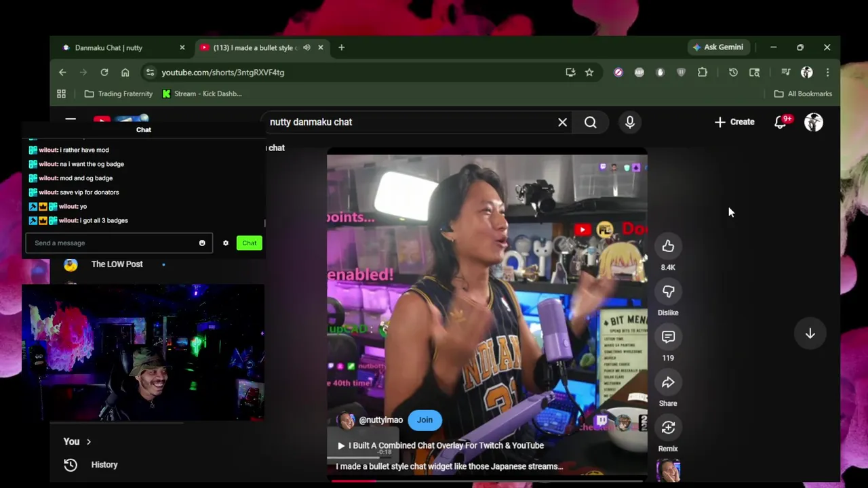
Task: Open a new browser tab
Action: pyautogui.click(x=341, y=47)
